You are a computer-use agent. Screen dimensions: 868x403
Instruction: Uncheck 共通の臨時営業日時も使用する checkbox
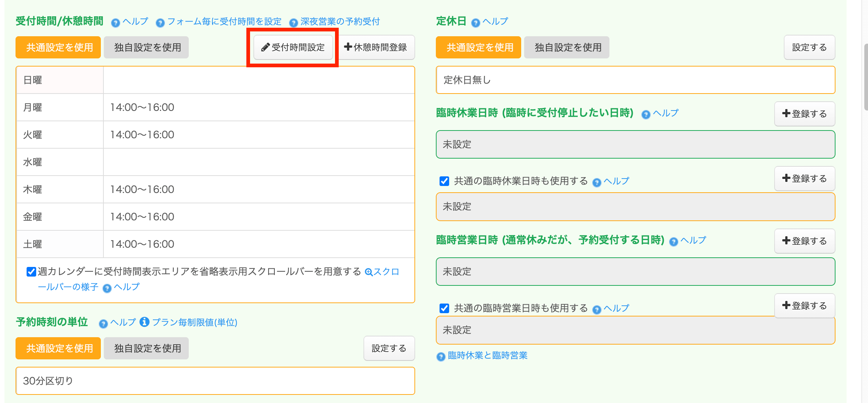tap(444, 308)
